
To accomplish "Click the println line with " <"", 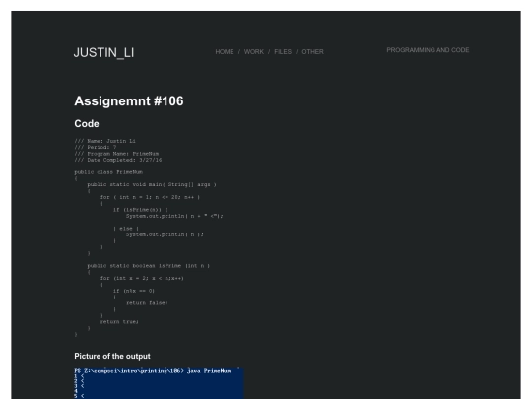I will 174,216.
